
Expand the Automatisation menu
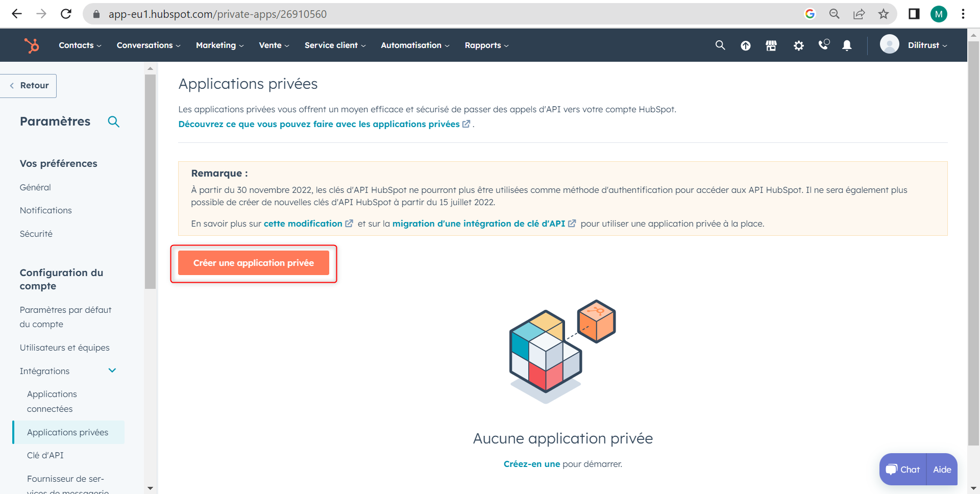tap(415, 45)
